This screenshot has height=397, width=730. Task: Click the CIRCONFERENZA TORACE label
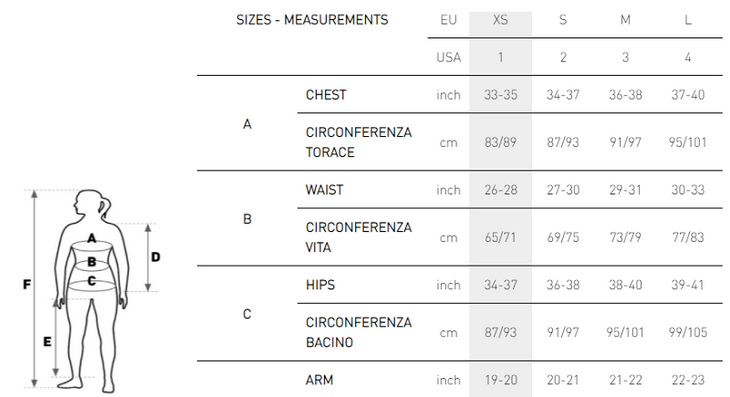(x=358, y=142)
